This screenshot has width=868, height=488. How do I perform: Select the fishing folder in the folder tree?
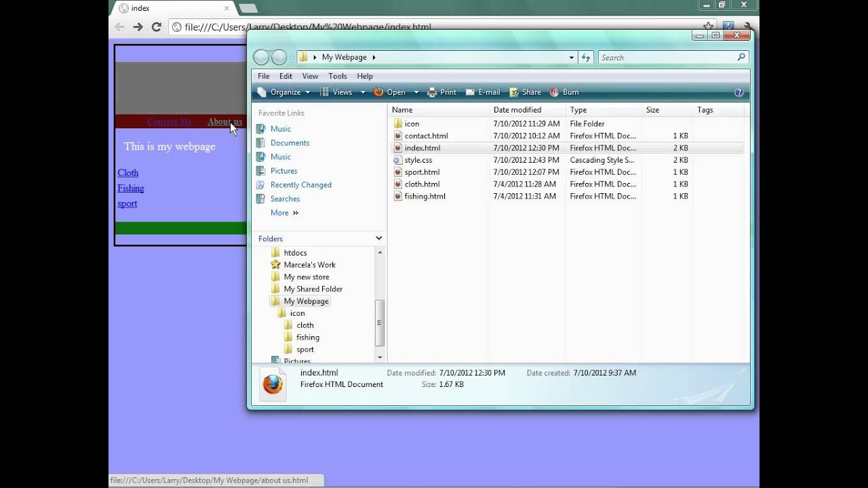point(308,338)
